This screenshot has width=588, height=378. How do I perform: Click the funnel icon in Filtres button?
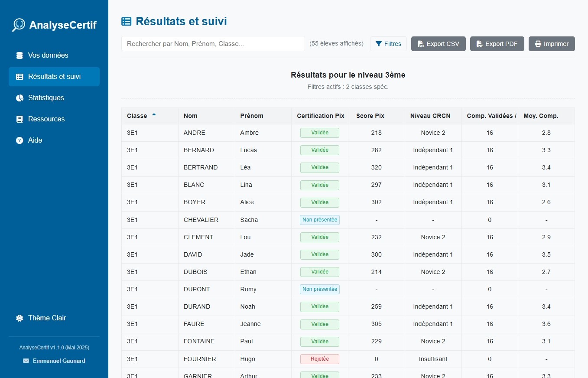click(379, 44)
